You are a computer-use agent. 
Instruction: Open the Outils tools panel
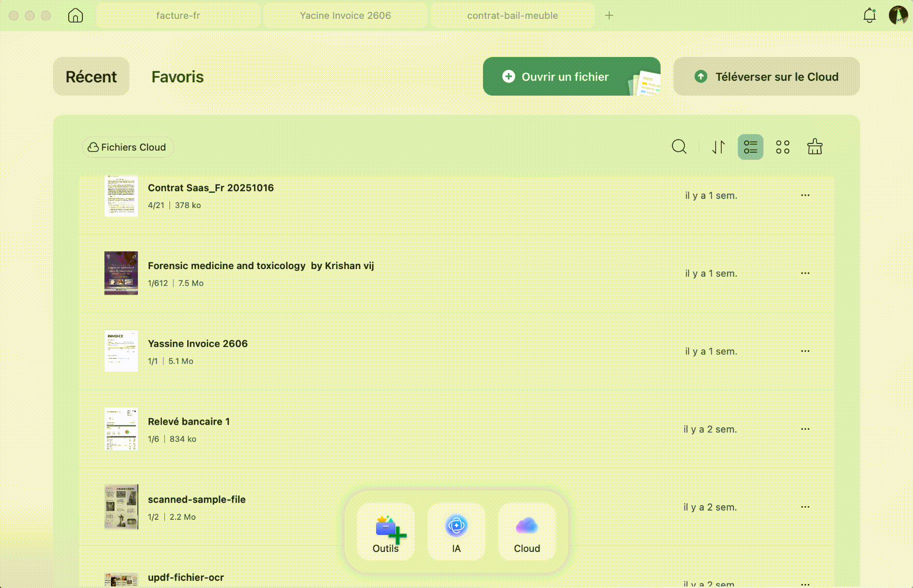click(x=385, y=532)
